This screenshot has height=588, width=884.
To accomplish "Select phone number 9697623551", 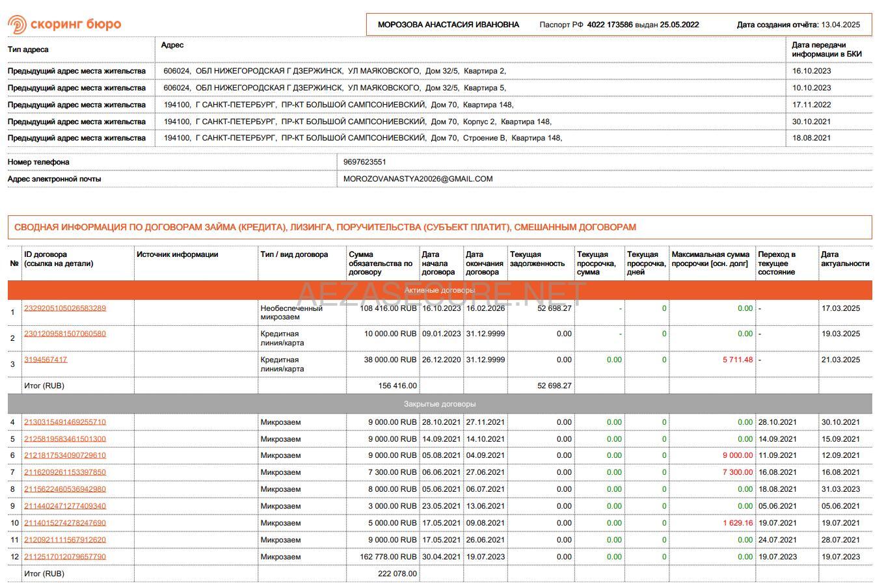I will (364, 162).
